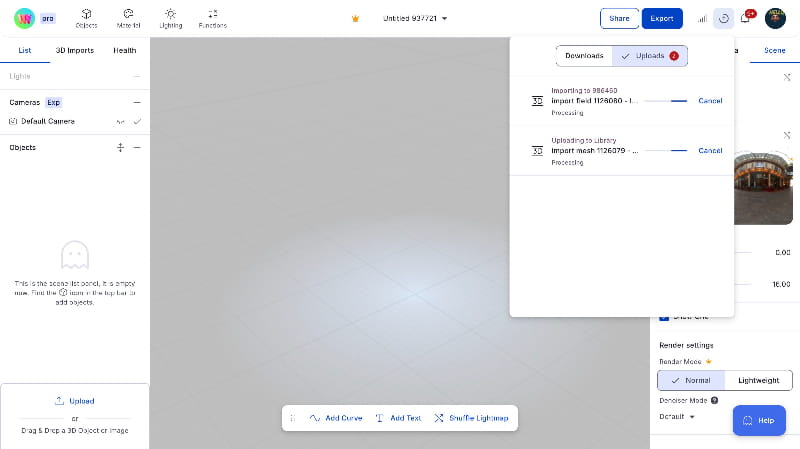
Task: Click the bottom toolbar drag handle
Action: (293, 418)
